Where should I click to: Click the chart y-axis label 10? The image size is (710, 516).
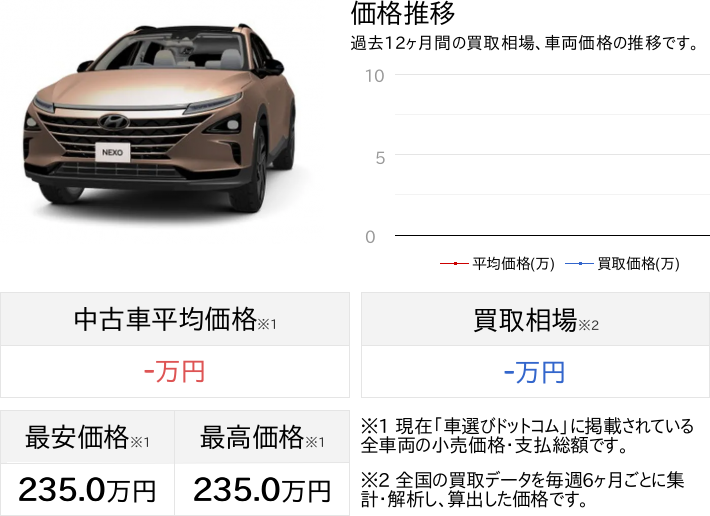tap(374, 76)
